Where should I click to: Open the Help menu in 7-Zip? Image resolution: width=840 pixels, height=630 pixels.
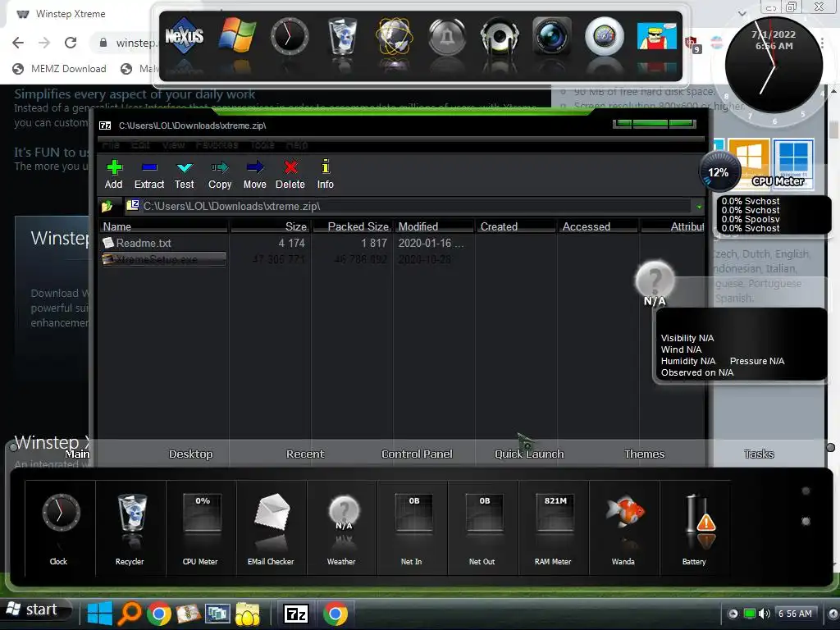point(296,144)
